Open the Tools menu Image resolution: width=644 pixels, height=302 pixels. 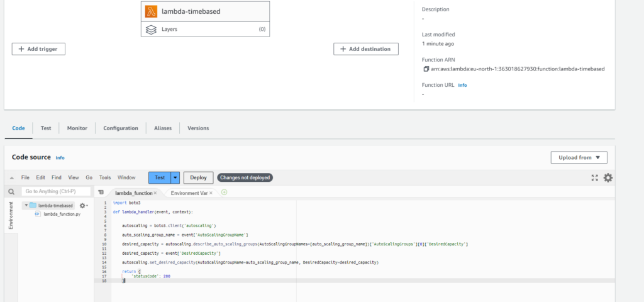pyautogui.click(x=105, y=177)
